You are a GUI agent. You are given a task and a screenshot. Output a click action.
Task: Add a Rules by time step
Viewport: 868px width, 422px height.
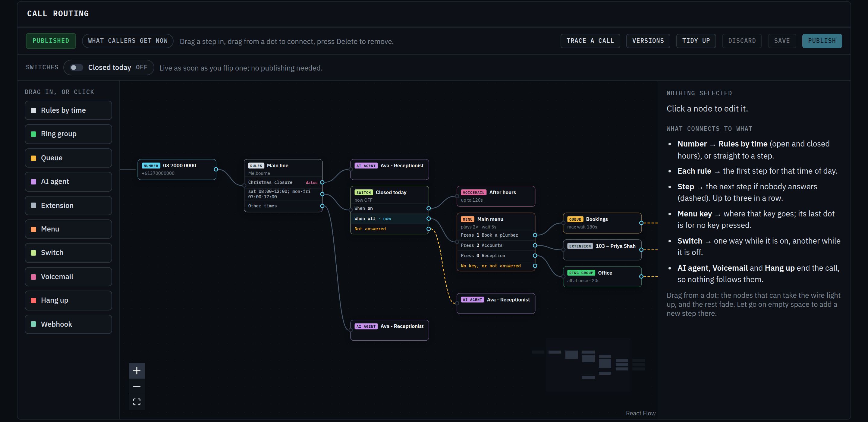tap(68, 110)
